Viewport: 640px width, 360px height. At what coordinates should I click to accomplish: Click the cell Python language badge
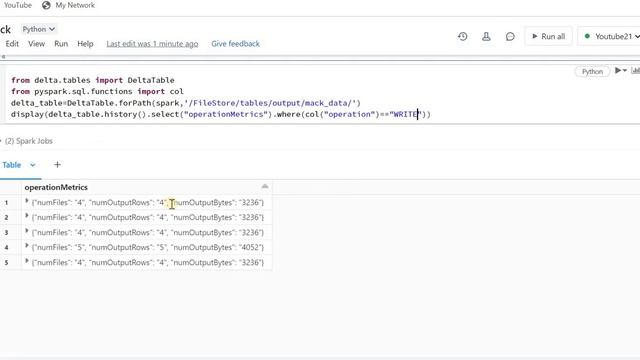592,71
